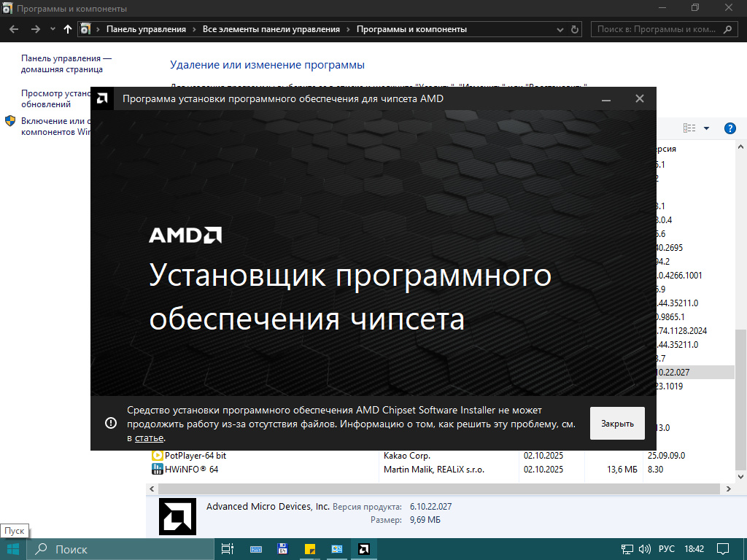
Task: Switch to AMD installer via taskbar icon
Action: 364,549
